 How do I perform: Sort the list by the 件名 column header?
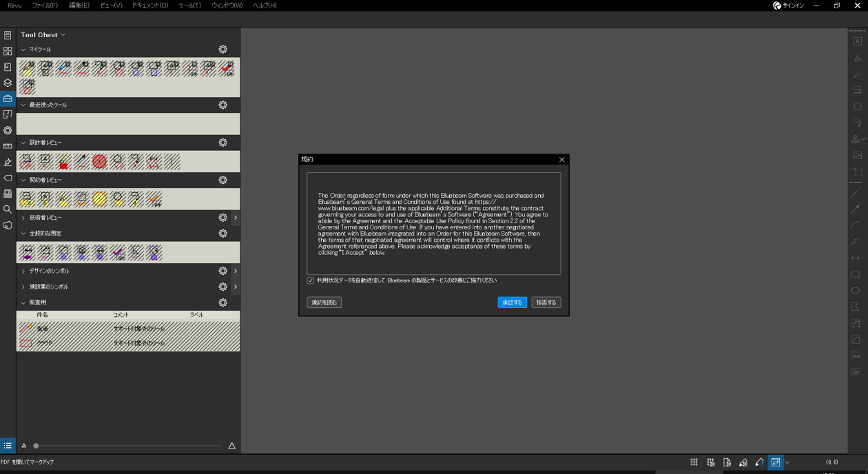point(42,315)
